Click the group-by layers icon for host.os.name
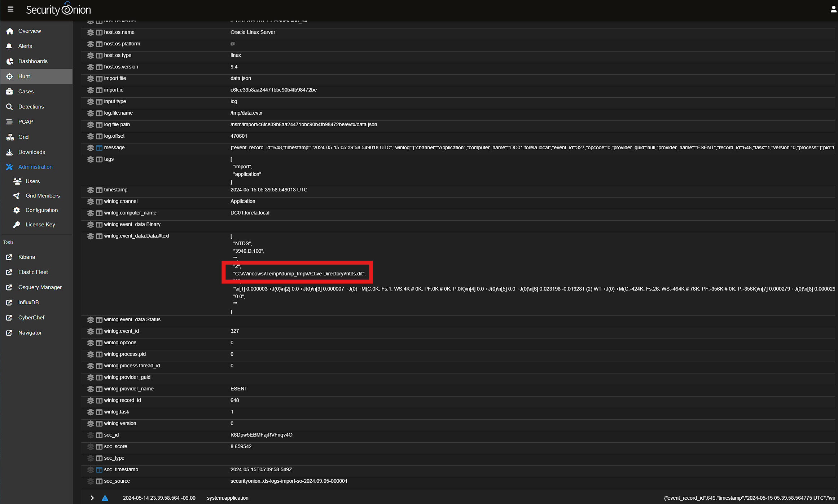Image resolution: width=838 pixels, height=504 pixels. 91,32
